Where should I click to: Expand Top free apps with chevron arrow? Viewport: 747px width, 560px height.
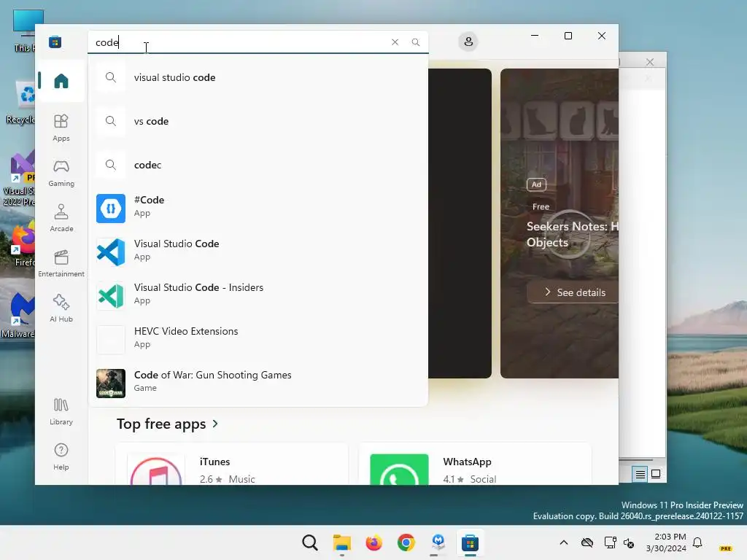coord(215,424)
